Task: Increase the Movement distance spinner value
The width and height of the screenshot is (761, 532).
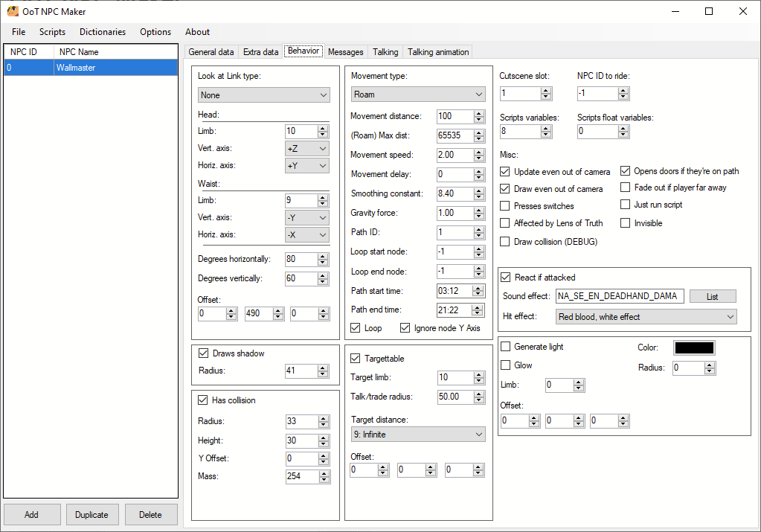Action: coord(479,113)
